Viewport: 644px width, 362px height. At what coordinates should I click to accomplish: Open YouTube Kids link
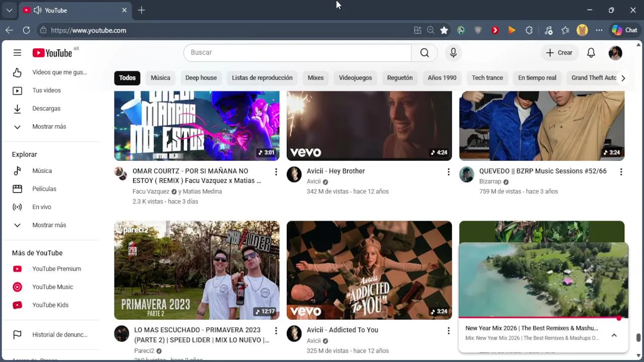click(51, 305)
